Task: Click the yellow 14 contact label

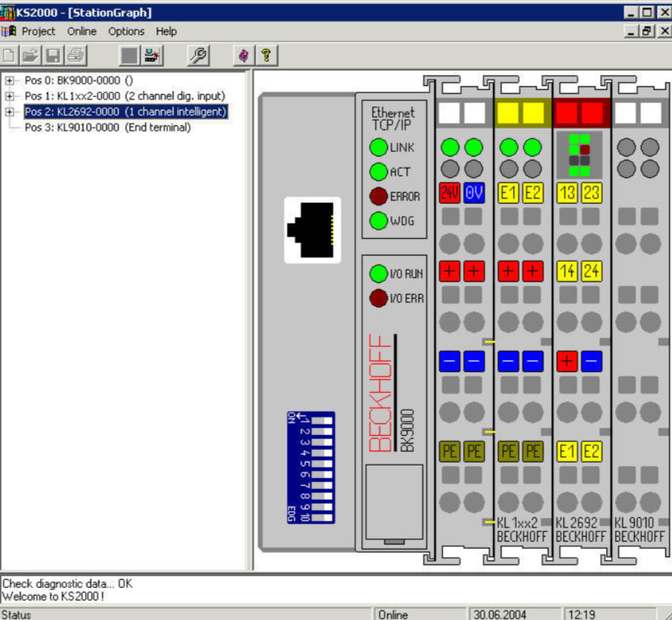Action: pos(567,271)
